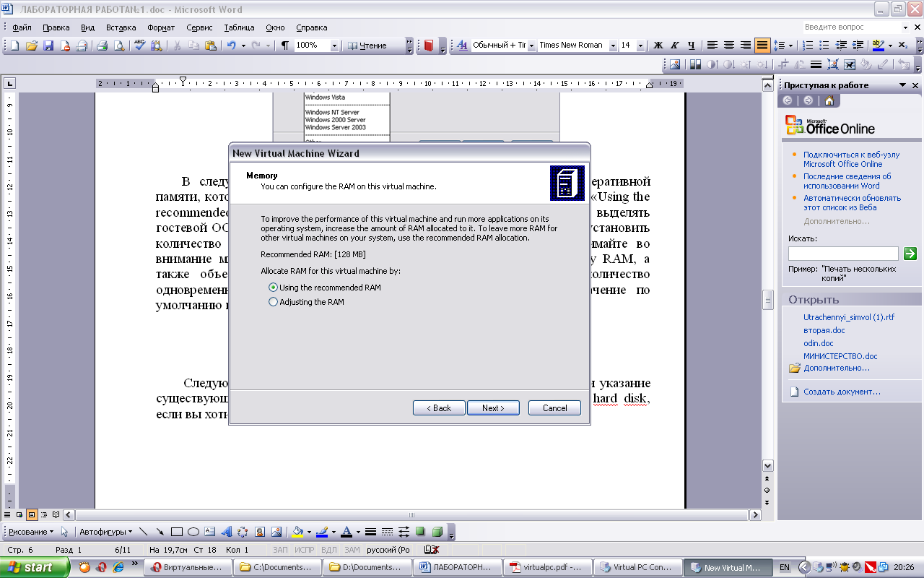Click the Fill Color paint bucket swatch
This screenshot has width=924, height=578.
(296, 532)
